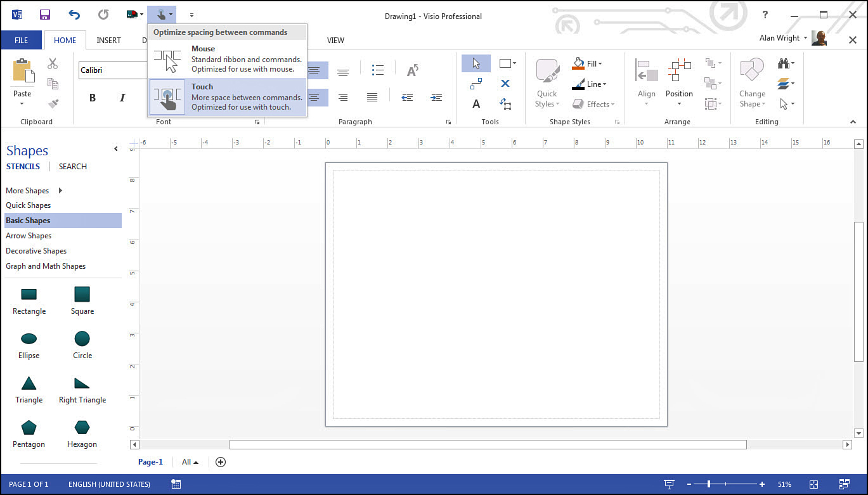Viewport: 868px width, 495px height.
Task: Save the drawing using the floppy disk icon
Action: [45, 15]
